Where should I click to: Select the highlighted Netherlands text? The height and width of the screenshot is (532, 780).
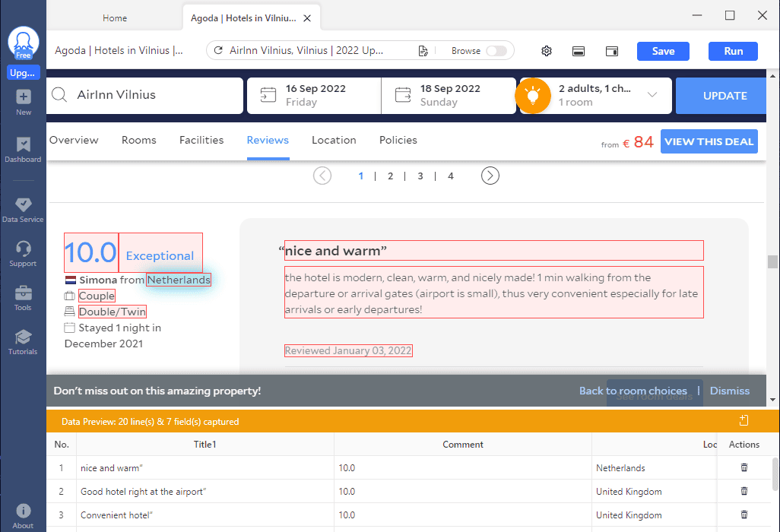(179, 280)
